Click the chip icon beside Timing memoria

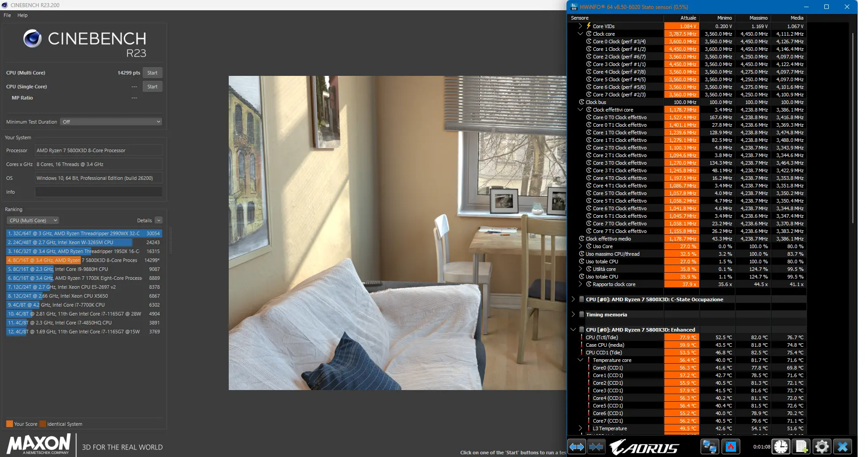click(582, 314)
